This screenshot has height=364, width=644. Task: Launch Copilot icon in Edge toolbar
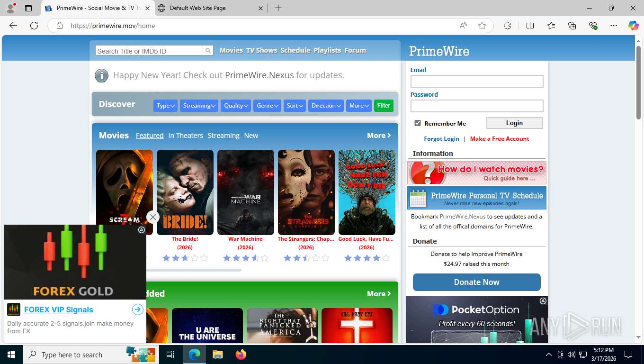633,26
